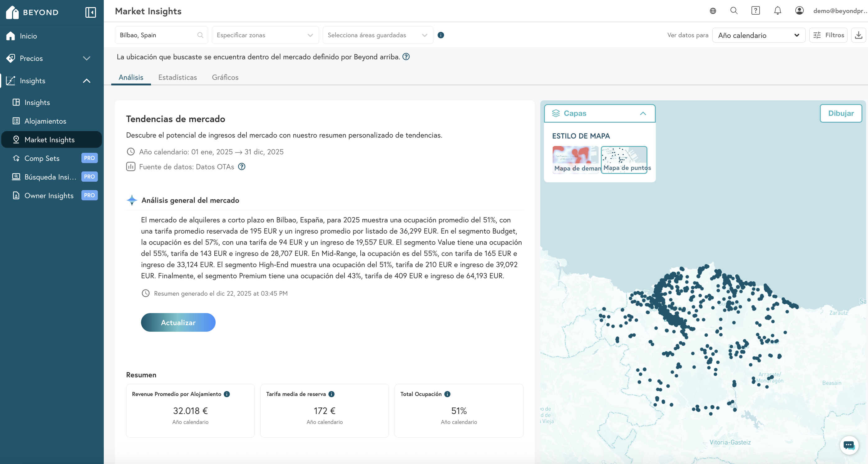Click the search magnifier in header

733,11
